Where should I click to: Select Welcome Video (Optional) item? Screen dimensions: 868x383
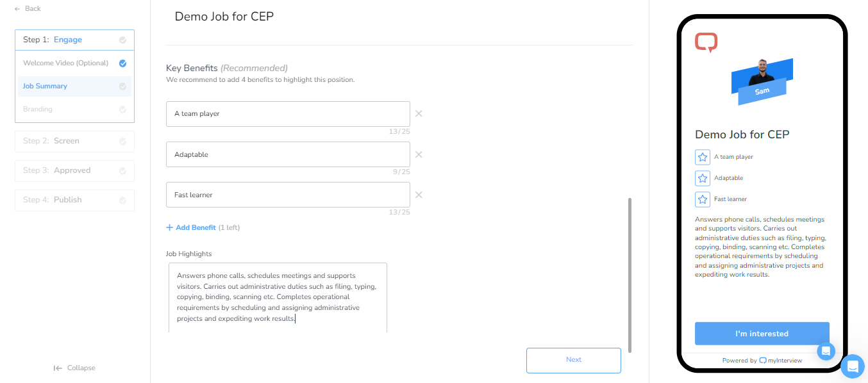click(x=65, y=63)
